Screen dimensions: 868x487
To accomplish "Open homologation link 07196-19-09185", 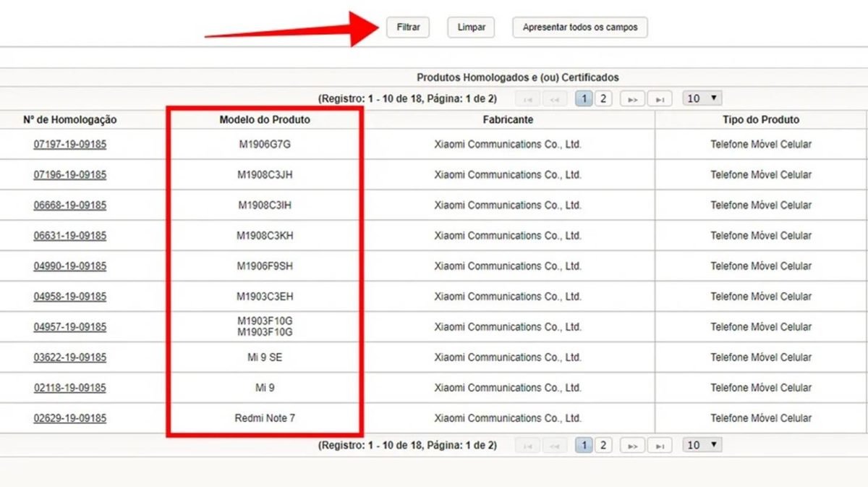I will coord(70,174).
